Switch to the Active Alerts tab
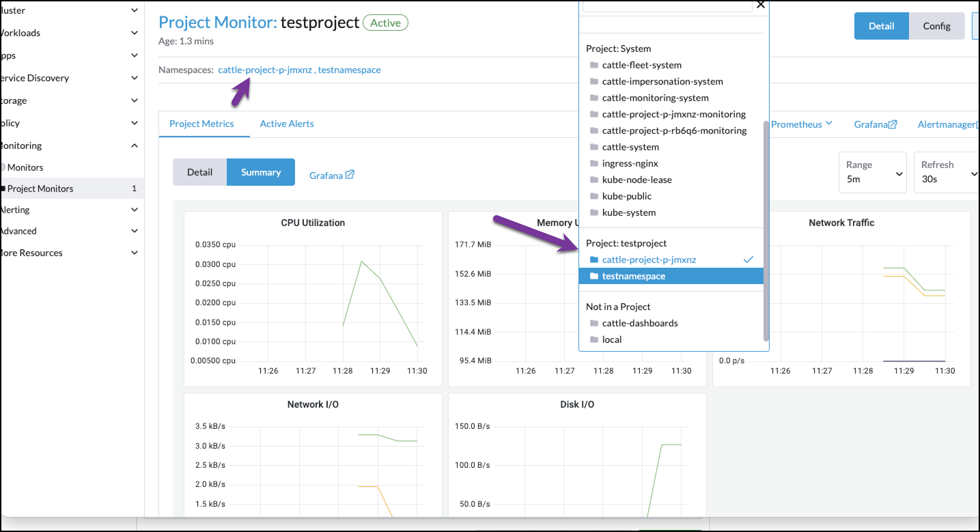 pos(286,123)
